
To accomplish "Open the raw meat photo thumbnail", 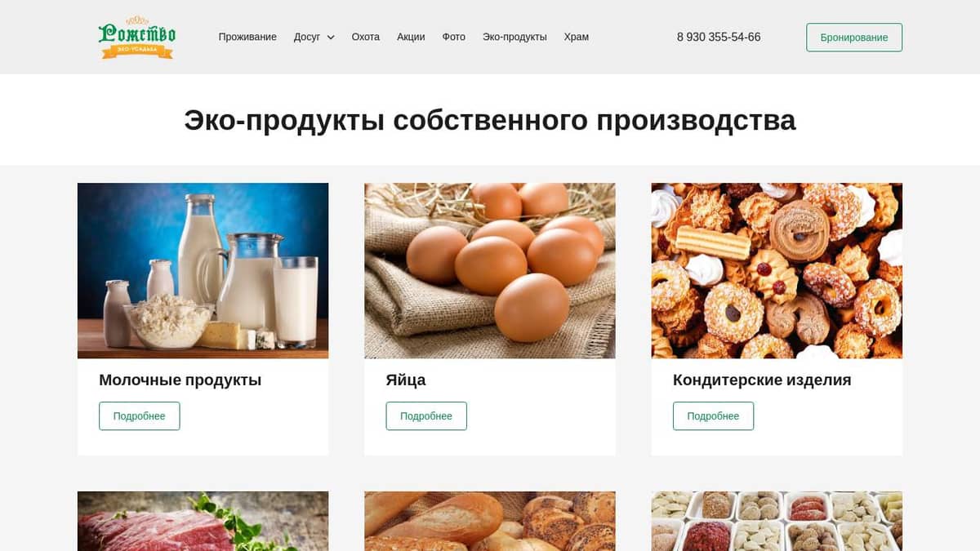I will point(203,522).
